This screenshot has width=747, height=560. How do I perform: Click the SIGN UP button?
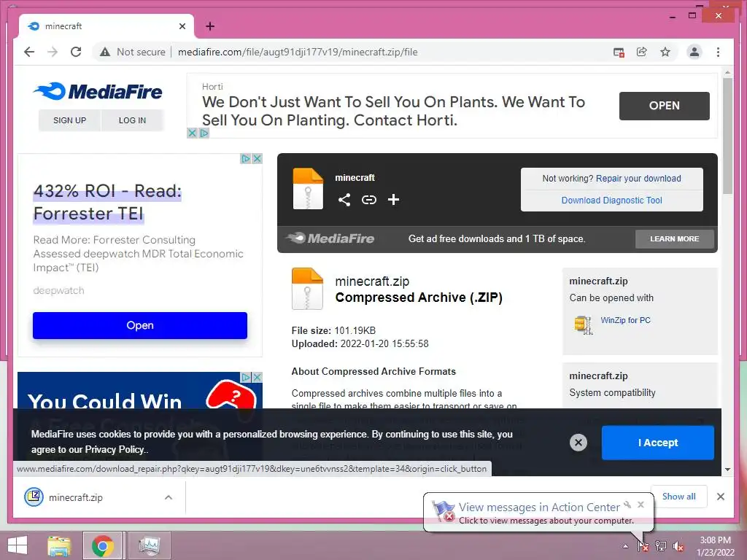[69, 120]
